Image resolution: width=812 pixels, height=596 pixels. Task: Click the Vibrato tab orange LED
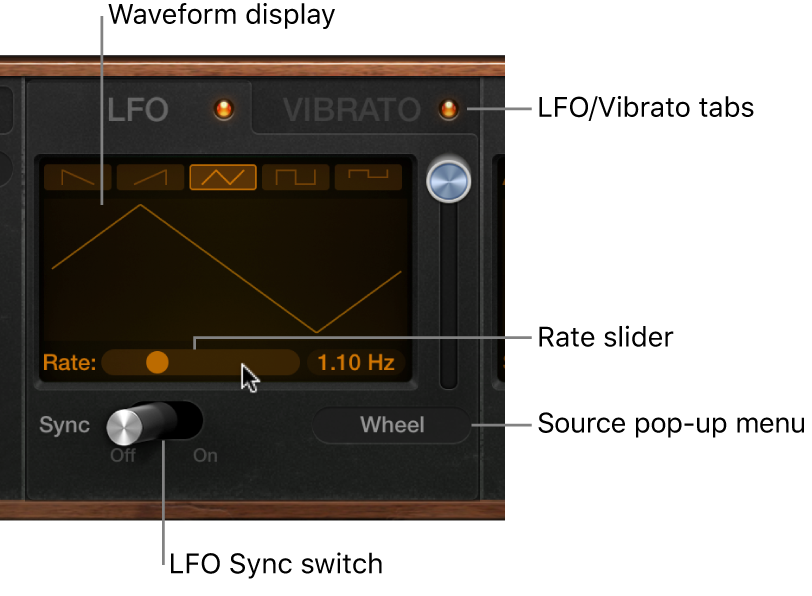[448, 109]
